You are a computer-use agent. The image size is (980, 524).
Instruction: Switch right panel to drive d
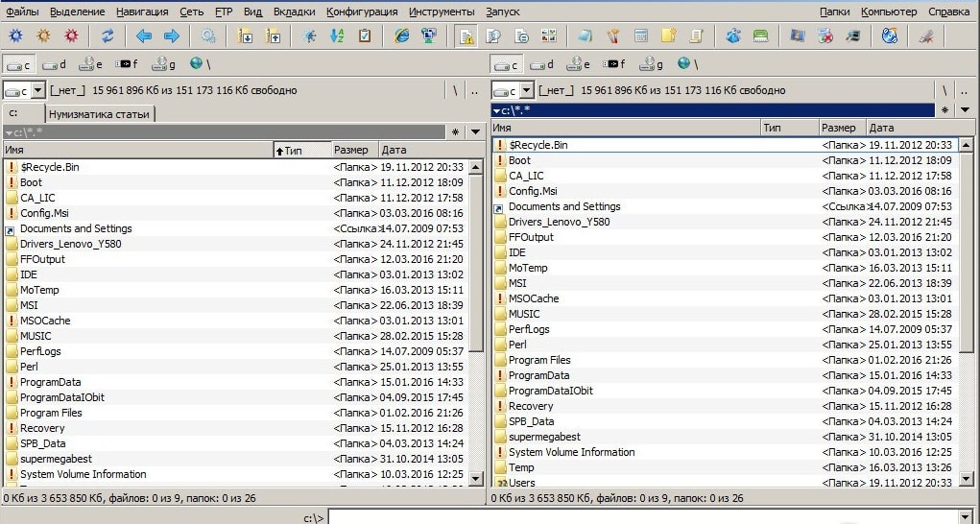542,64
